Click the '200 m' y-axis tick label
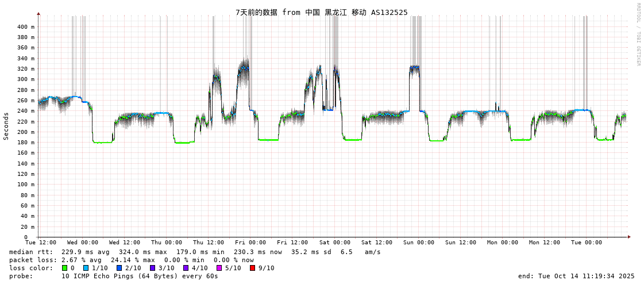Viewport: 644px width, 284px height. [25, 132]
